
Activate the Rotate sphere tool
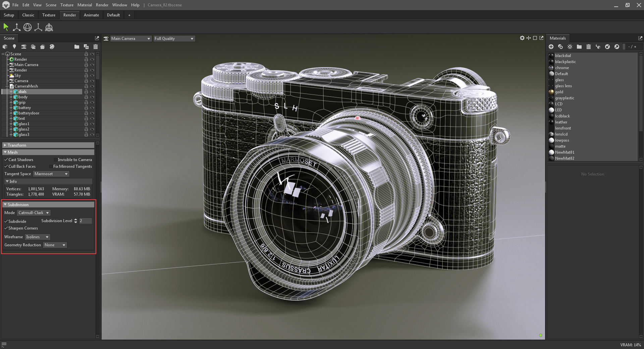tap(28, 27)
